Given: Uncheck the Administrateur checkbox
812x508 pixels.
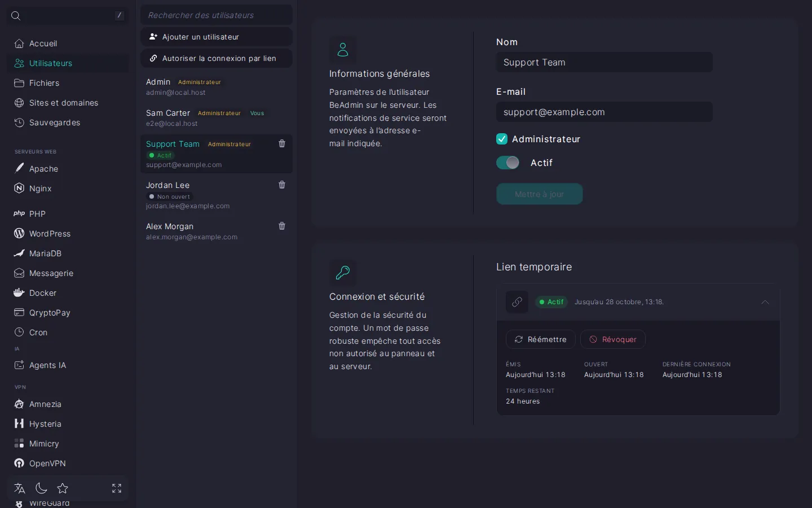Looking at the screenshot, I should pyautogui.click(x=502, y=139).
